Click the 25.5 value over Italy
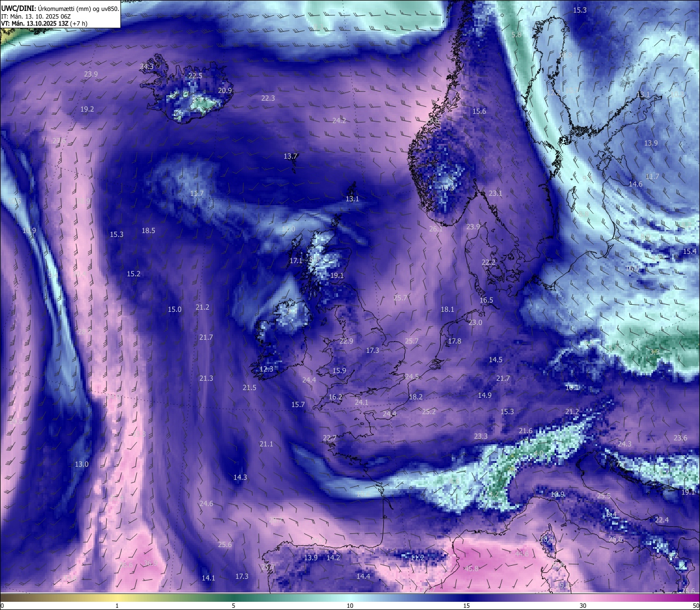Screen dimensions: 700x610 (x=604, y=496)
